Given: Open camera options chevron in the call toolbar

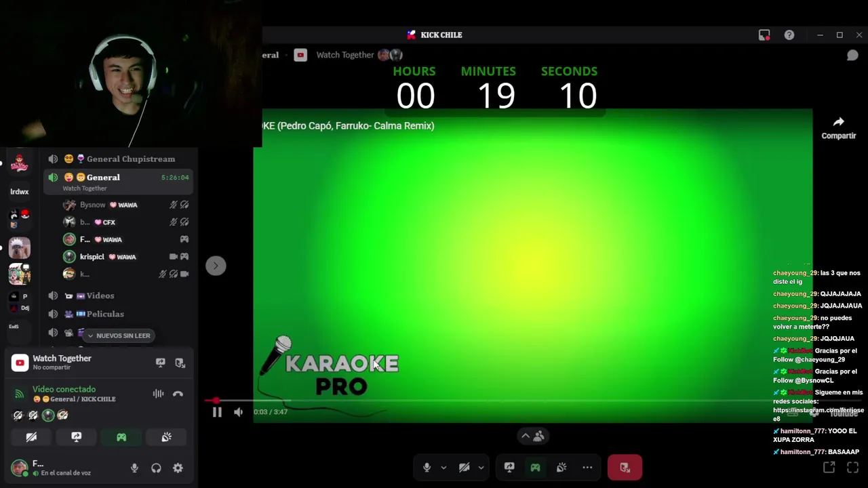Looking at the screenshot, I should click(x=481, y=467).
